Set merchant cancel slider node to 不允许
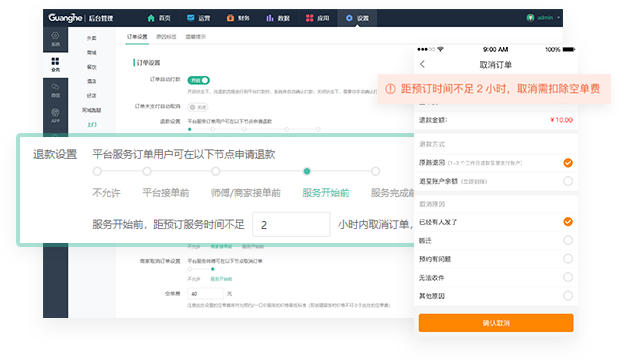 190,269
